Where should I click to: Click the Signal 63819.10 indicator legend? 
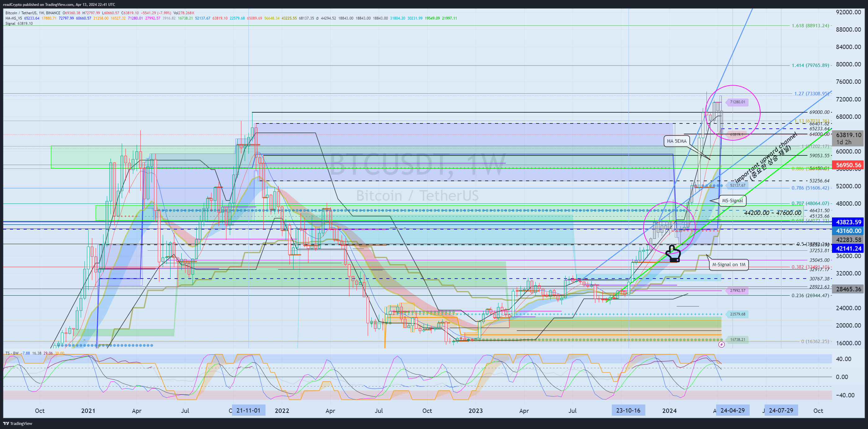click(x=19, y=24)
